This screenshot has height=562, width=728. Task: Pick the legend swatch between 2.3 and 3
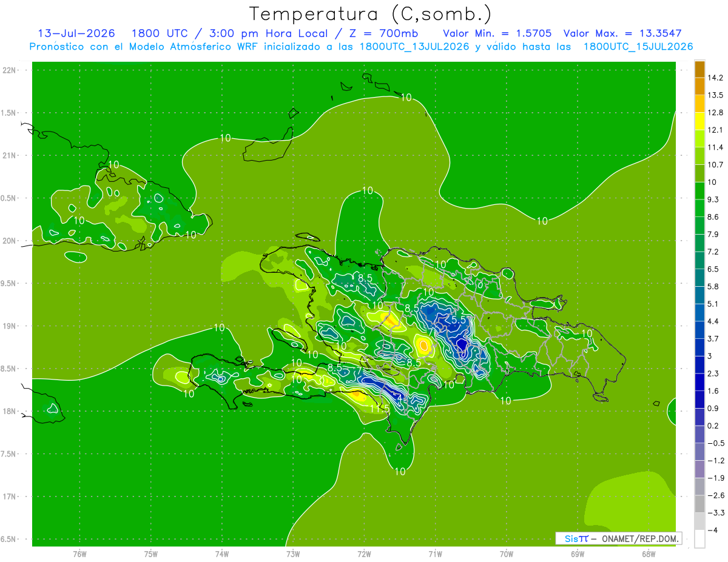point(699,365)
